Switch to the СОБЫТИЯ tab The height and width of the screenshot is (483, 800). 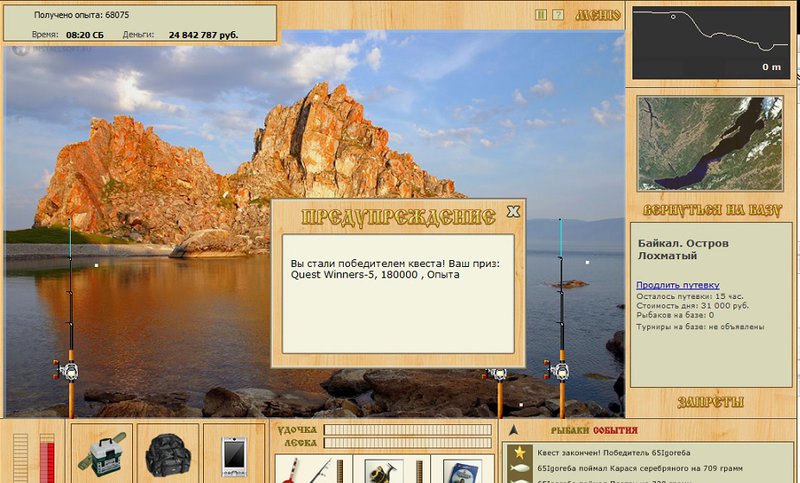[615, 430]
